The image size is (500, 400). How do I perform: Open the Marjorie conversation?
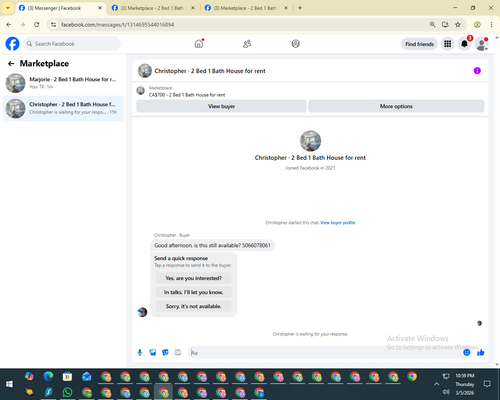pos(63,83)
